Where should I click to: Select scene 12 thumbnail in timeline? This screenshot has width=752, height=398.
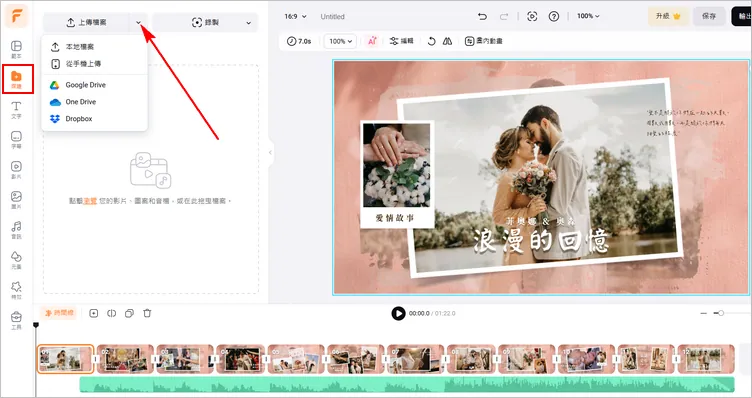pyautogui.click(x=705, y=359)
